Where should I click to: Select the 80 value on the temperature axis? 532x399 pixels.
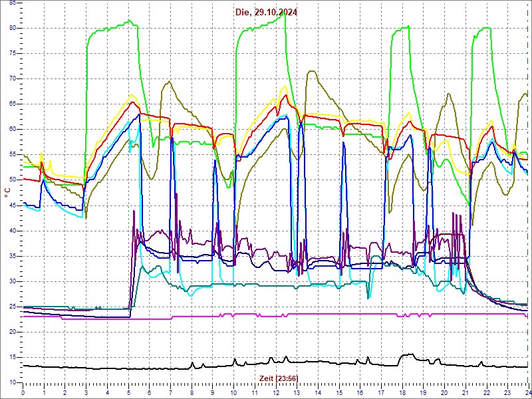(x=12, y=28)
